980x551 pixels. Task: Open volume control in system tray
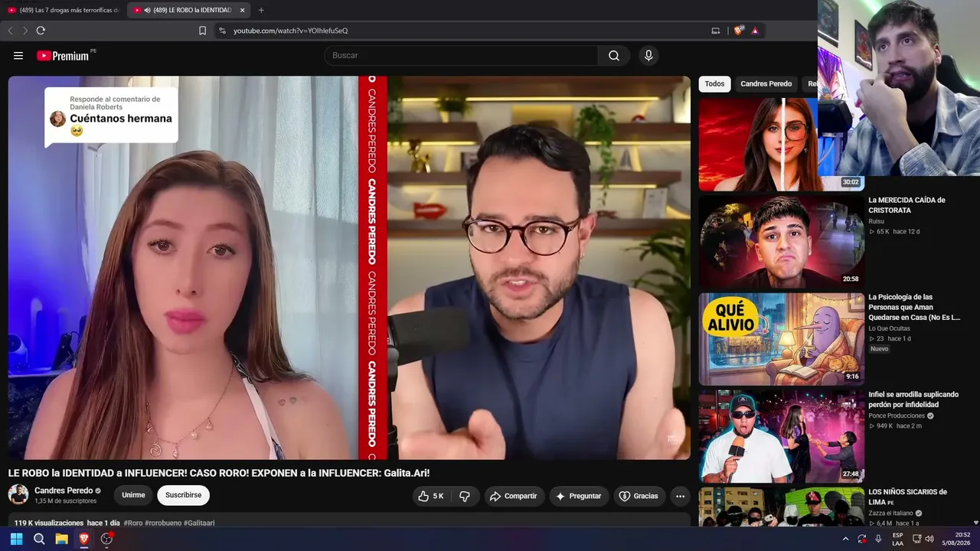coord(929,539)
